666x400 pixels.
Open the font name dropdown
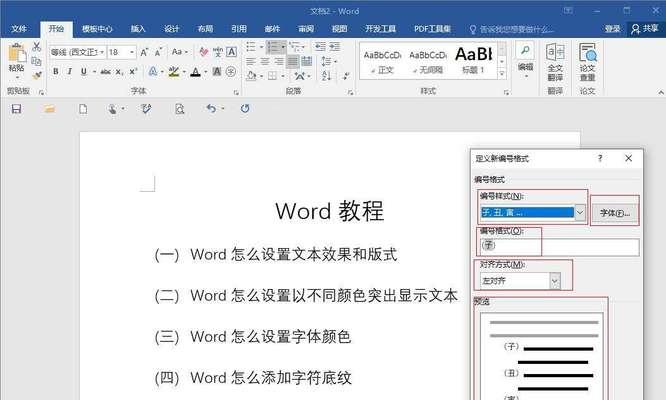tap(102, 52)
